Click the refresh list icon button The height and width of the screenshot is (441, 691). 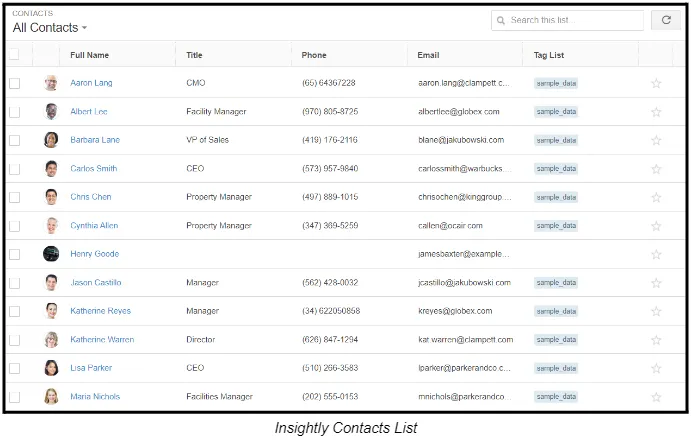(x=666, y=20)
